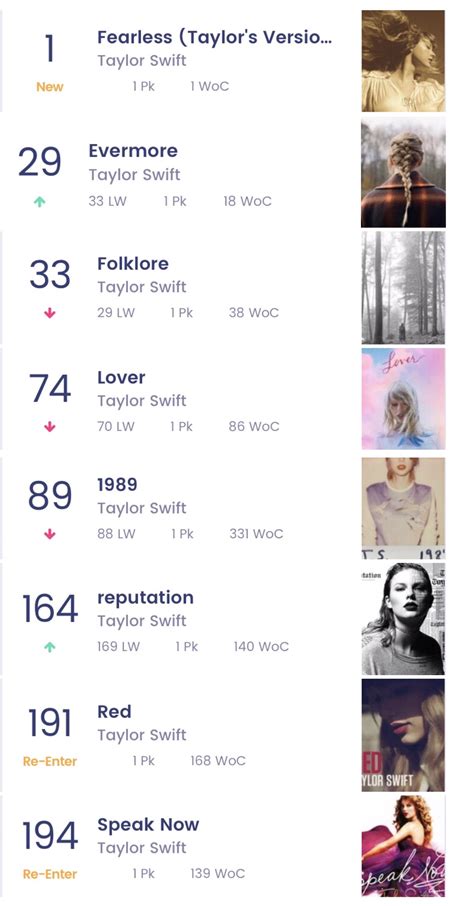Open the Lover album cover
Image resolution: width=474 pixels, height=906 pixels.
[403, 399]
